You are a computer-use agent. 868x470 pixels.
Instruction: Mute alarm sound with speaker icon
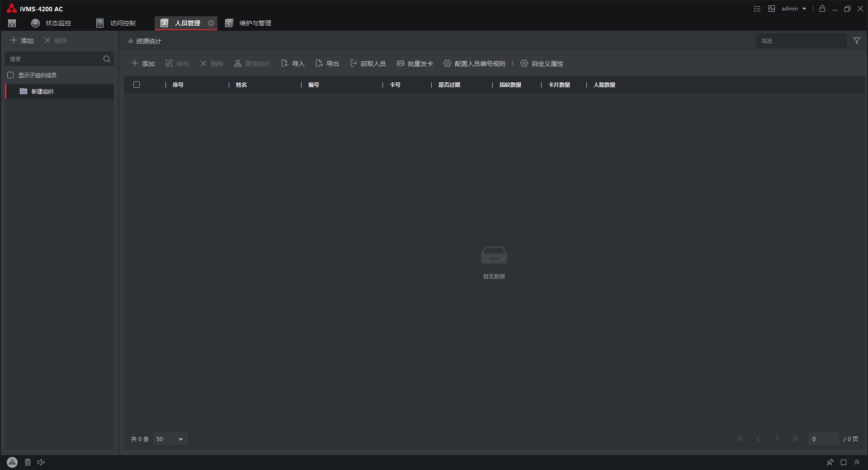[41, 462]
